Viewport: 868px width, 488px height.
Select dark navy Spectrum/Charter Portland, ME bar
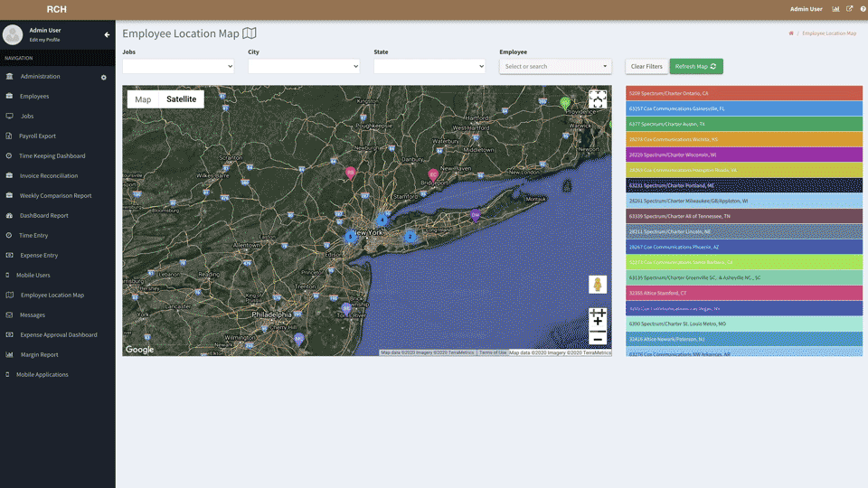744,185
